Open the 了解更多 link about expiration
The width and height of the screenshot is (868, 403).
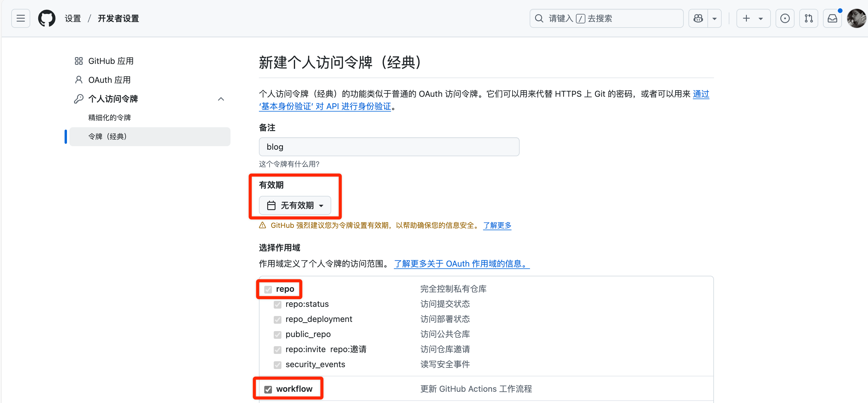(497, 225)
